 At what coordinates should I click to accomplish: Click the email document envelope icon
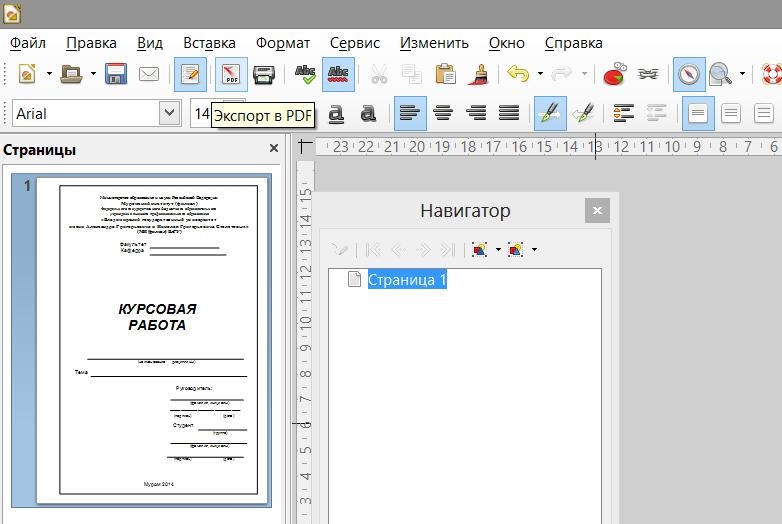(x=149, y=74)
